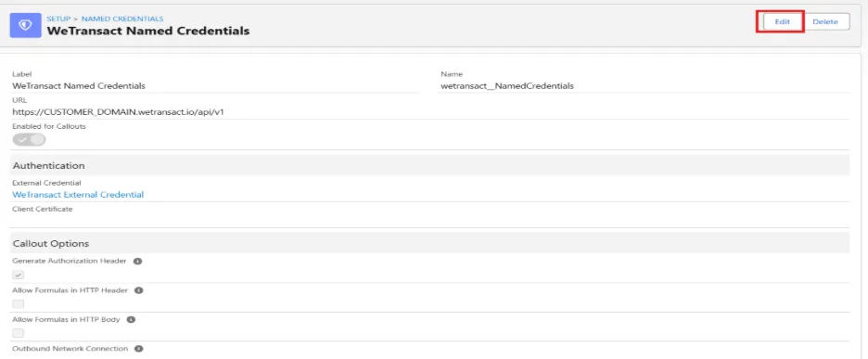Viewport: 868px width, 359px height.
Task: Show info for Generate Authorization Header
Action: [x=138, y=261]
